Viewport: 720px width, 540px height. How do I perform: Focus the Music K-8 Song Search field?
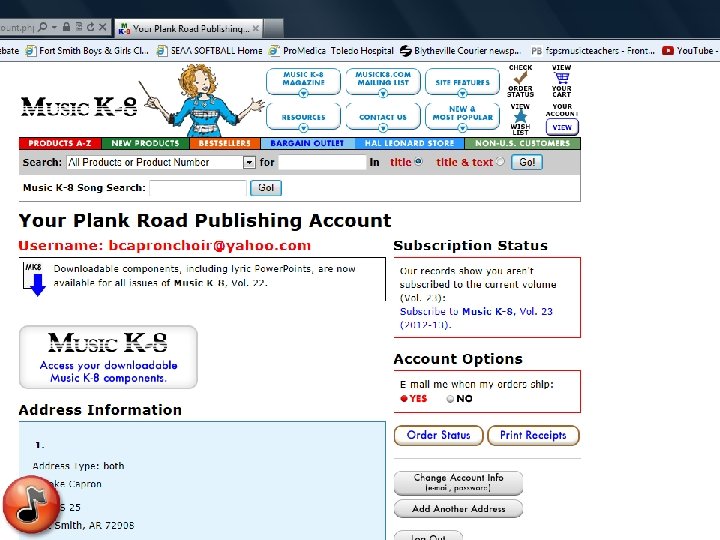pos(198,187)
